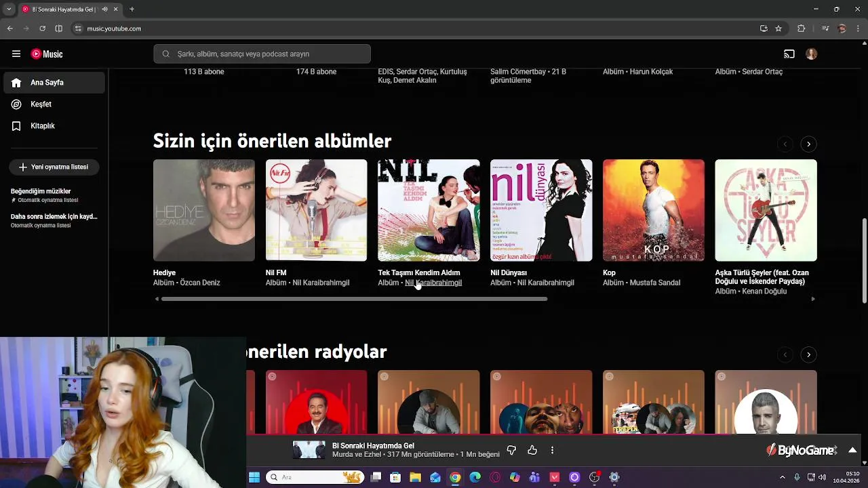Click the Cast to device icon
This screenshot has width=868, height=488.
pyautogui.click(x=789, y=54)
